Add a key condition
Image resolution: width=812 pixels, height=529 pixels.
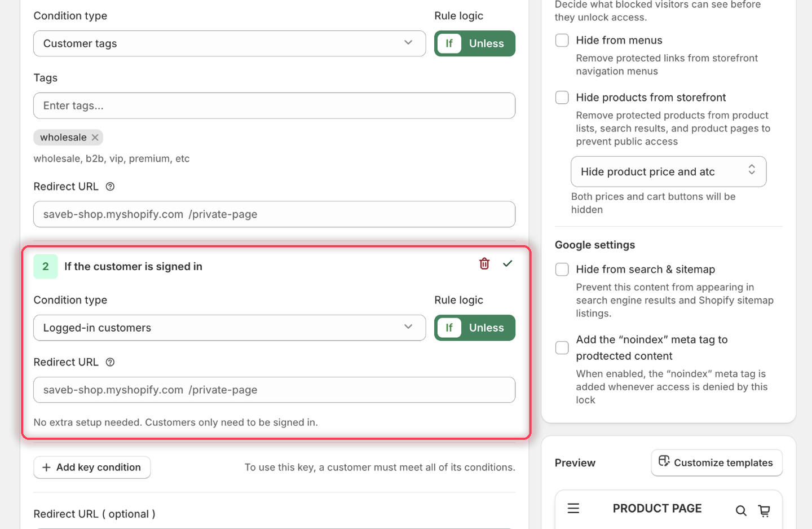[92, 467]
